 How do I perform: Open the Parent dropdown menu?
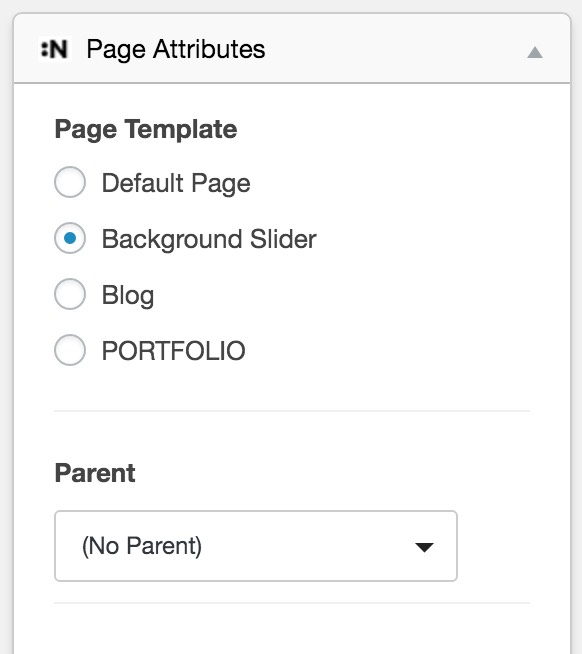[256, 546]
